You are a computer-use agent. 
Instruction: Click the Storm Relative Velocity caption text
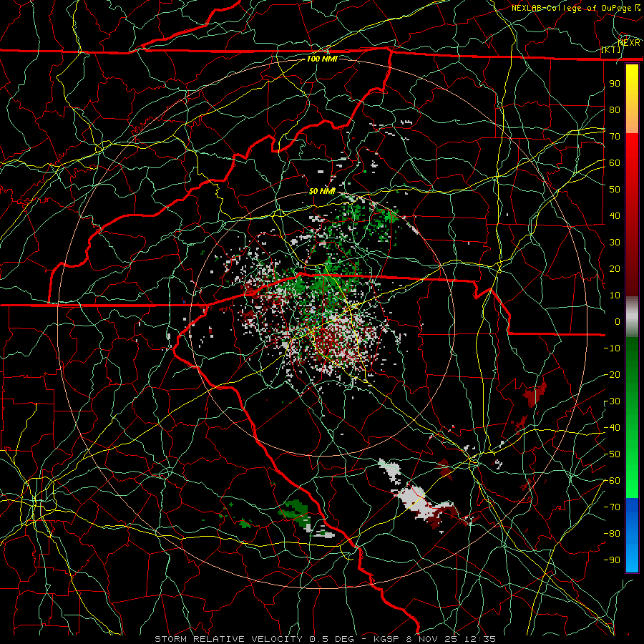click(x=325, y=639)
